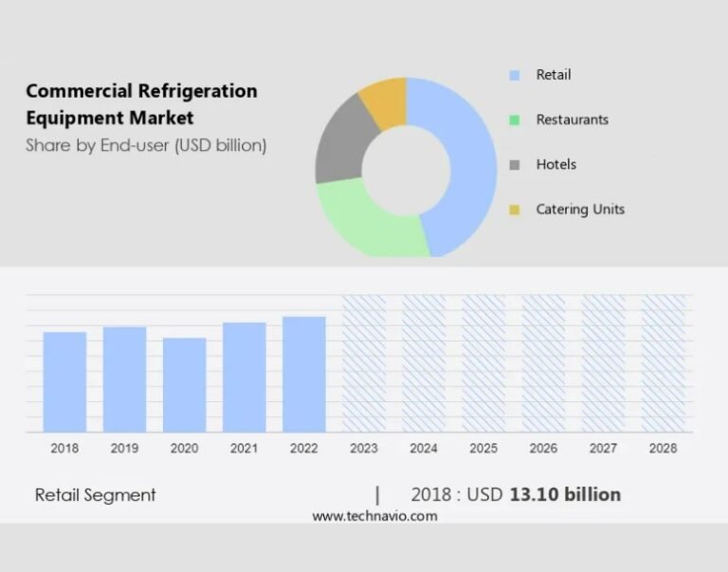Select the 2018 solid bar
This screenshot has width=728, height=572.
pos(64,382)
